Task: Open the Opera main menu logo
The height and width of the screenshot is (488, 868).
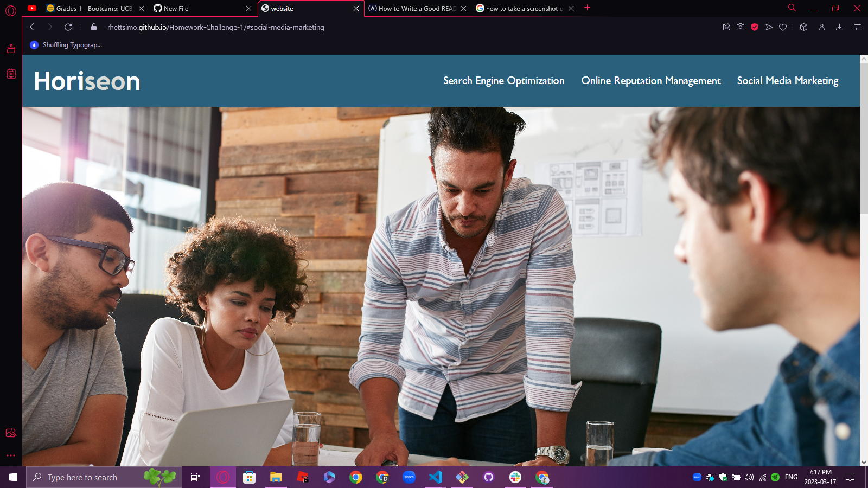Action: click(x=11, y=10)
